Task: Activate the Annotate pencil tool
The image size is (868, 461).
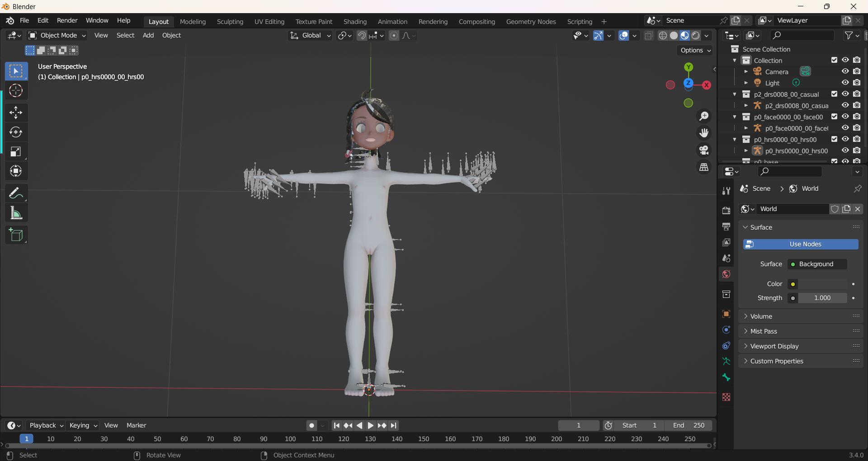Action: pyautogui.click(x=16, y=193)
